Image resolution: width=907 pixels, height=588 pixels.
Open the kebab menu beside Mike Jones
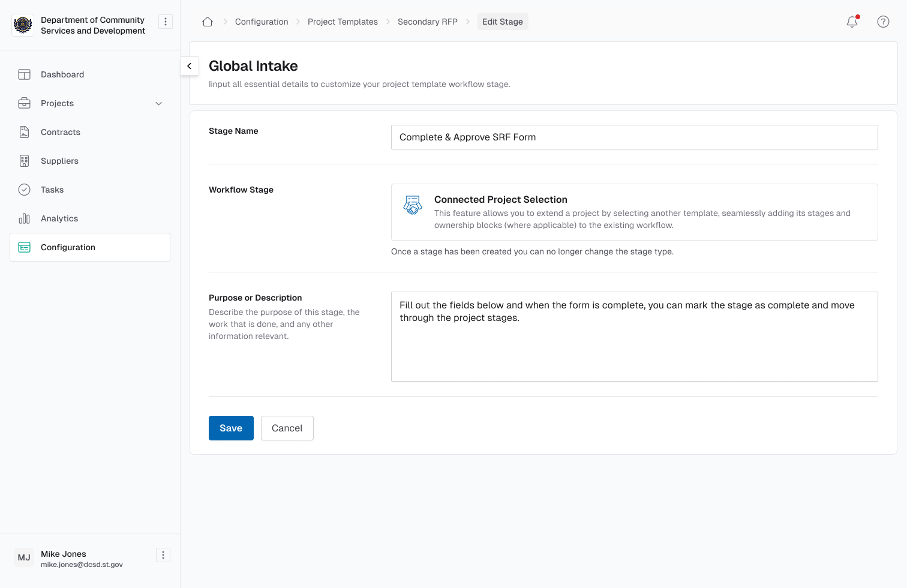point(163,555)
